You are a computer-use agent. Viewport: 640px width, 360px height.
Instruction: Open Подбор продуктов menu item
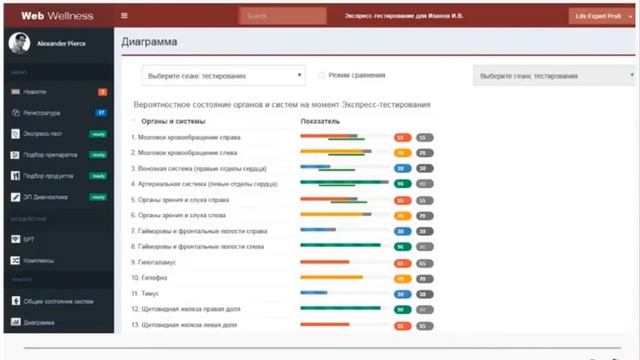pos(48,176)
